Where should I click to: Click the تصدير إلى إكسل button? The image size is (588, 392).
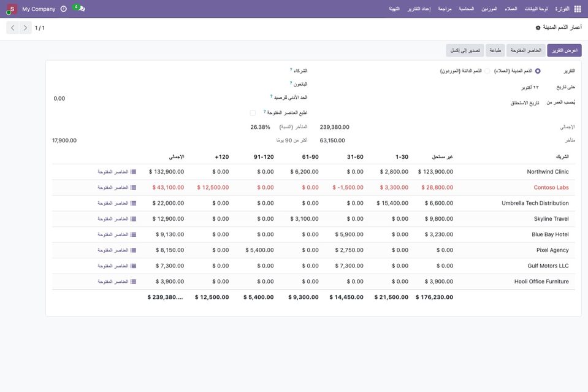coord(465,50)
